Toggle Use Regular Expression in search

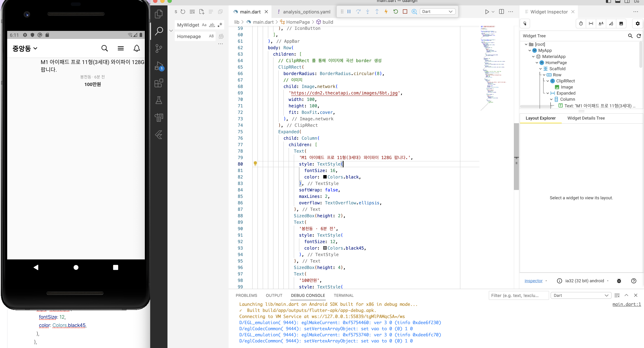point(220,25)
